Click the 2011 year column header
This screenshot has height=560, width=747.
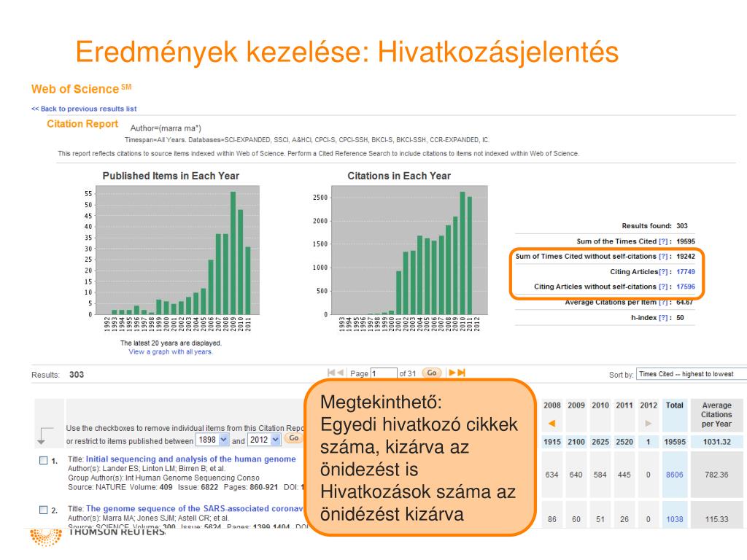pyautogui.click(x=624, y=405)
